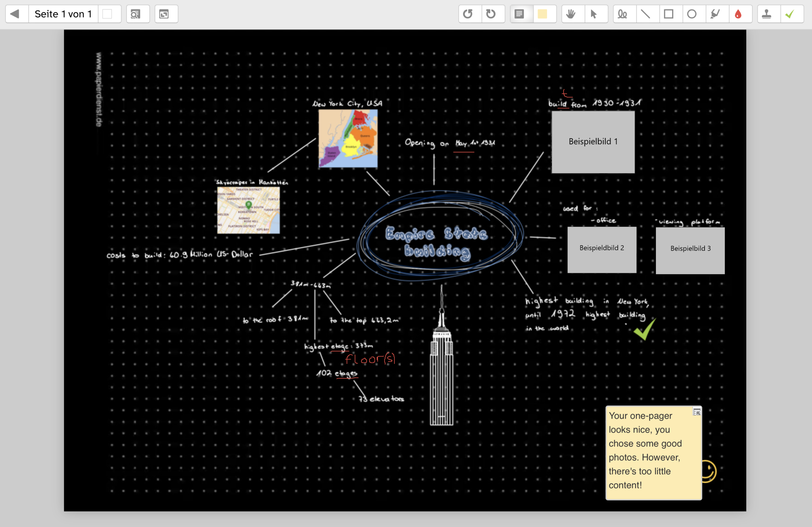
Task: Pick the straight line tool
Action: click(x=645, y=14)
